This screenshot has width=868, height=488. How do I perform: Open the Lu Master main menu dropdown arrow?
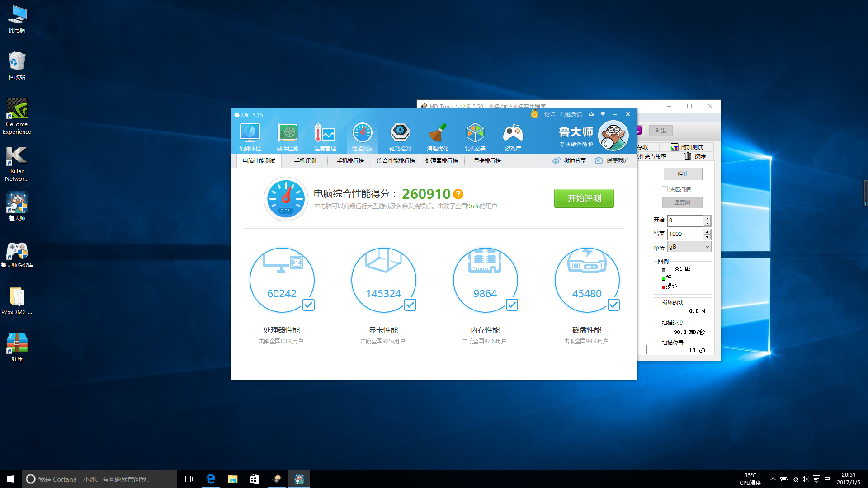tap(603, 114)
